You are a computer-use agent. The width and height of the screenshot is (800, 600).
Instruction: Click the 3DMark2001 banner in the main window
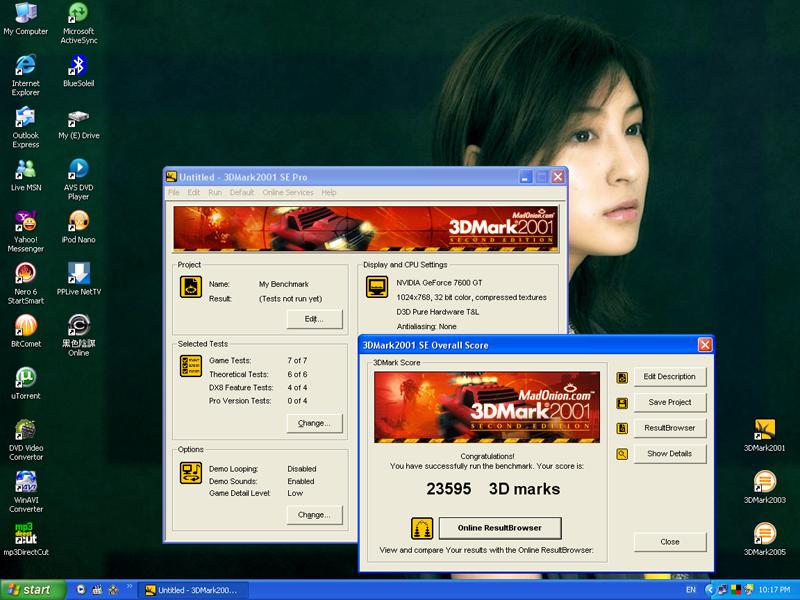(365, 229)
